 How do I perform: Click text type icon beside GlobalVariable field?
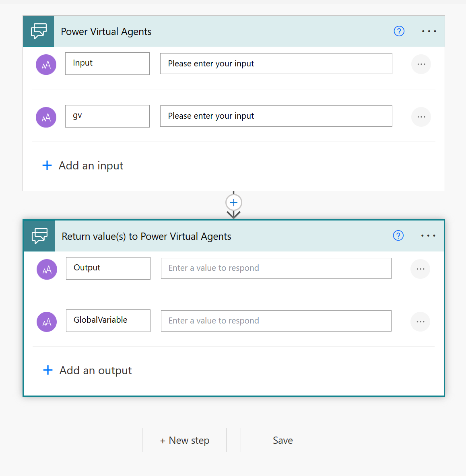(47, 322)
